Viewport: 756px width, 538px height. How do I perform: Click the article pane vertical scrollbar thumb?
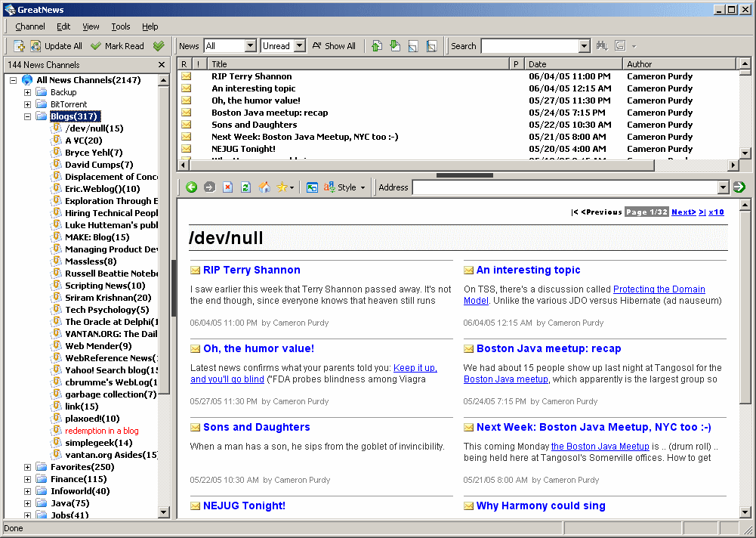[745, 308]
